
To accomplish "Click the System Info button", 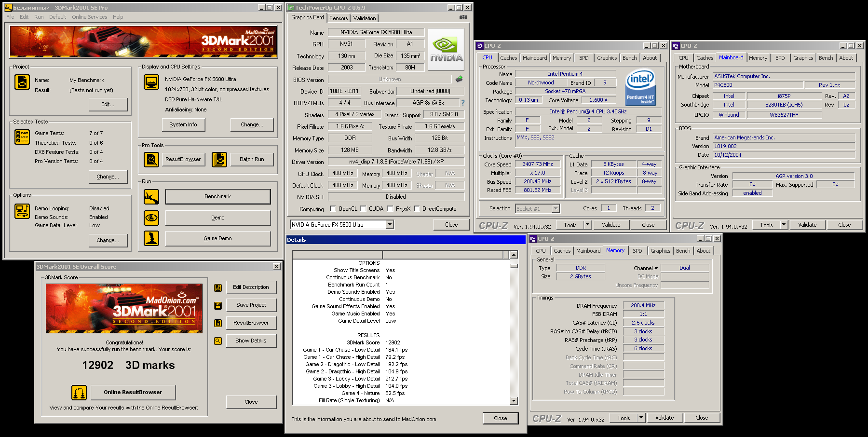I will point(183,124).
